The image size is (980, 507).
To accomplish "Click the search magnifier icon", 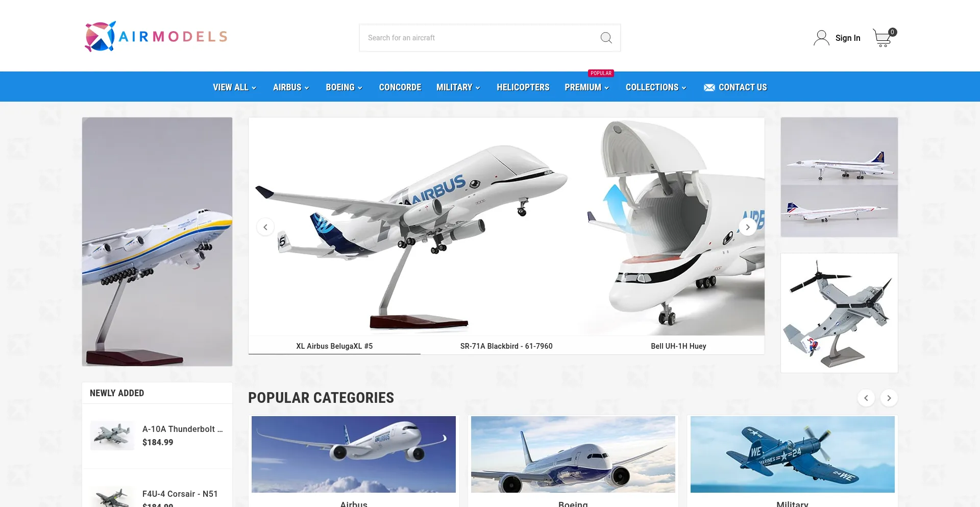I will (606, 38).
